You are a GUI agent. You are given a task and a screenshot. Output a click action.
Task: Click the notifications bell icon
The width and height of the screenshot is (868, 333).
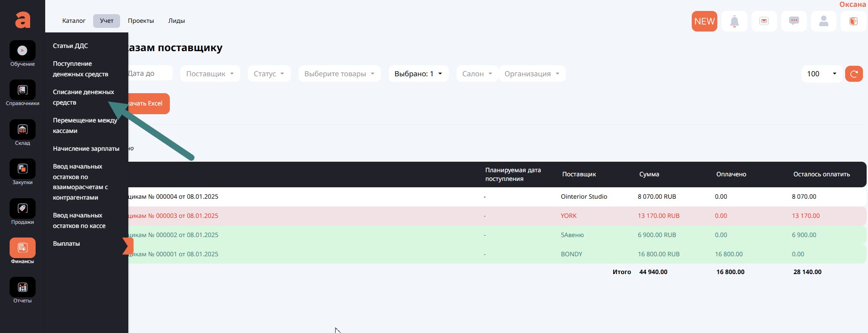pyautogui.click(x=734, y=21)
